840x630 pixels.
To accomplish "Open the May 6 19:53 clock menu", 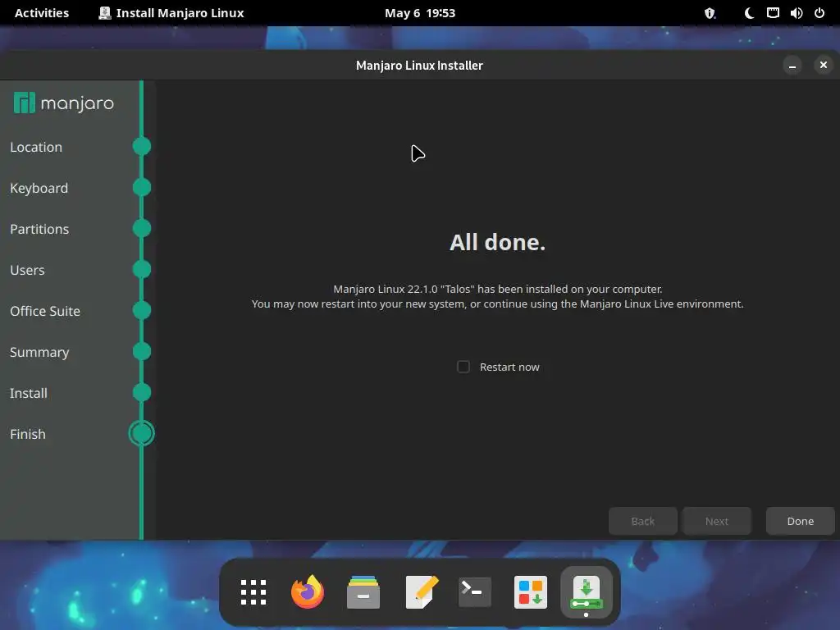I will click(420, 13).
